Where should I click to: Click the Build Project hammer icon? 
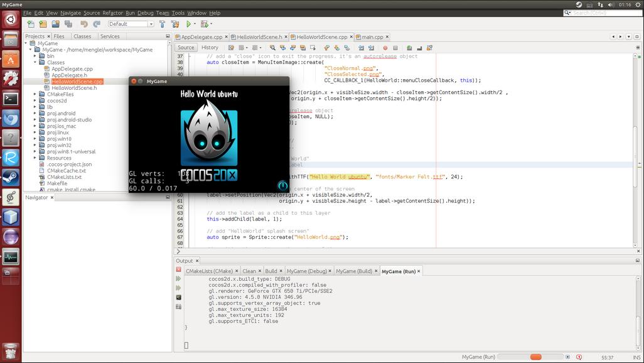click(x=162, y=24)
